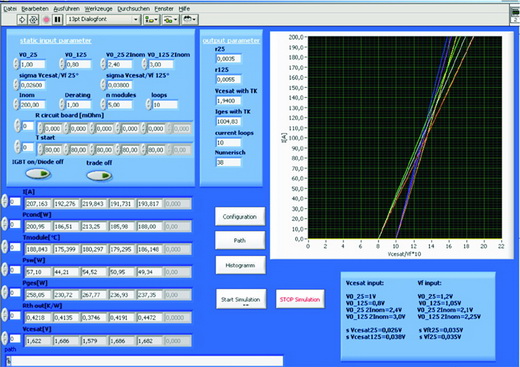Screen dimensions: 520x367
Task: Click the Run Continuously toolbar icon
Action: [33, 20]
